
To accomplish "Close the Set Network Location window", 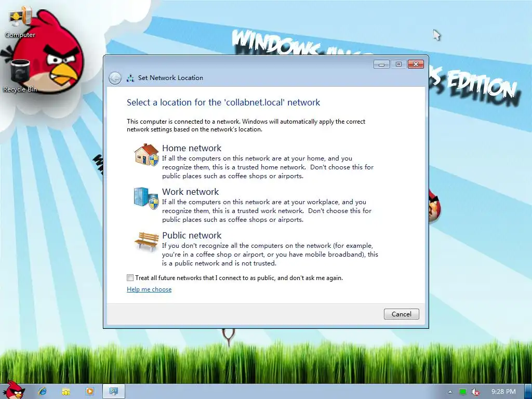I will click(x=416, y=64).
